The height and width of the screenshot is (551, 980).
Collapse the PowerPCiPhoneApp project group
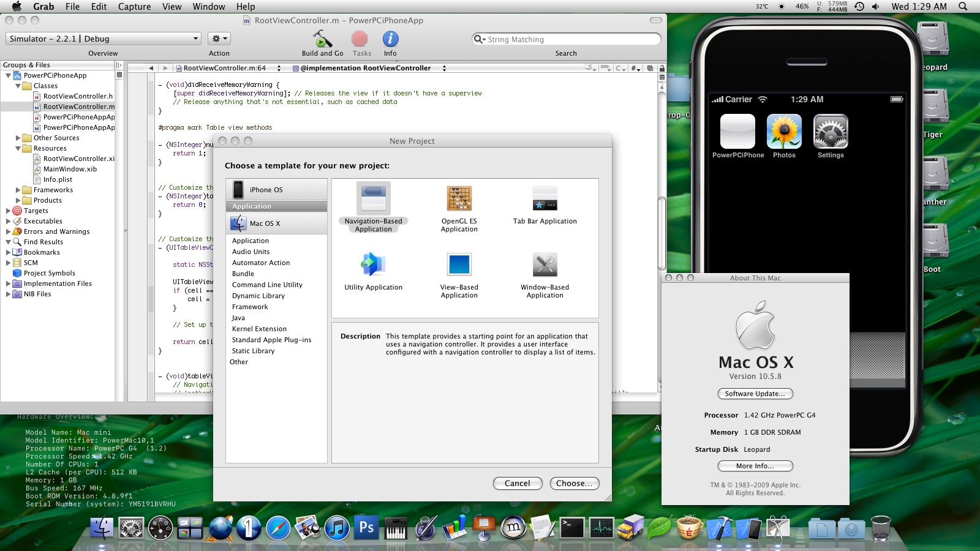point(8,75)
